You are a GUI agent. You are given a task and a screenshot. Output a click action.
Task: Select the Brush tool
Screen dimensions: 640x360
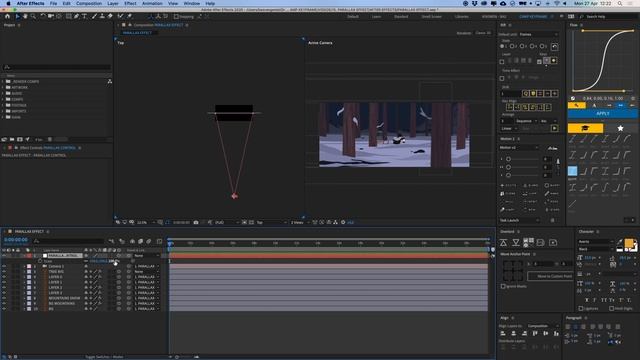94,16
